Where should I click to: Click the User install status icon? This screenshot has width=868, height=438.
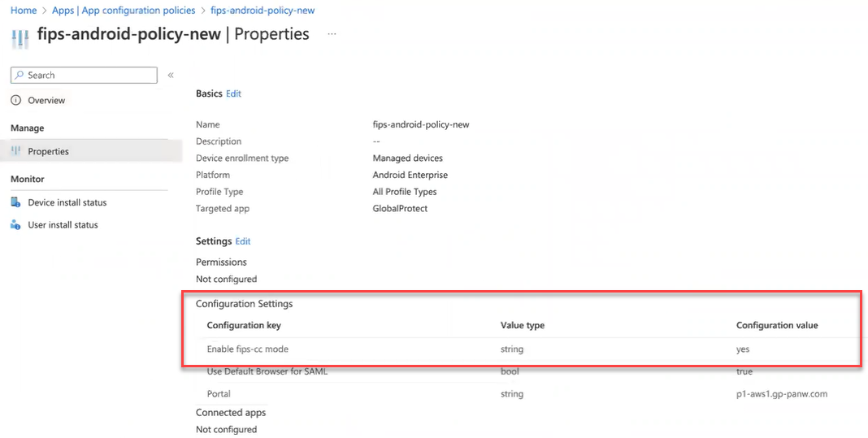pos(15,225)
